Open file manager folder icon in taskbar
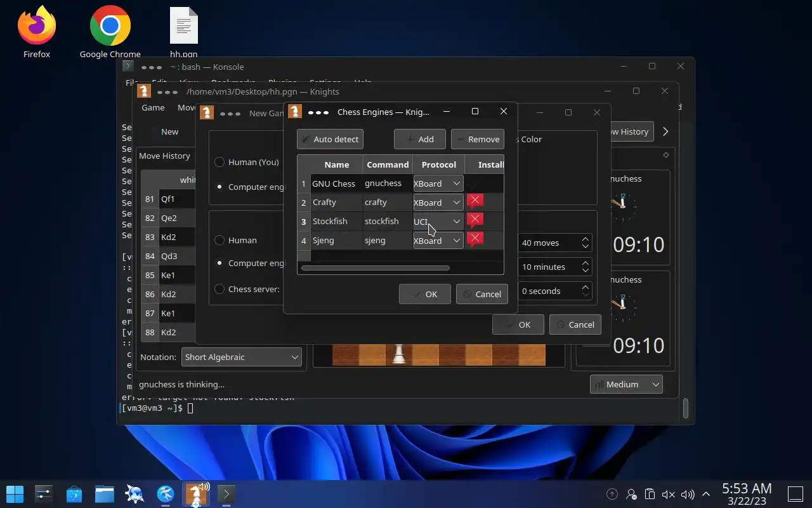812x508 pixels. point(105,494)
